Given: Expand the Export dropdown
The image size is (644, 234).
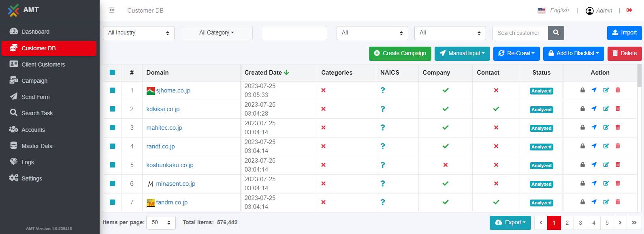Looking at the screenshot, I should (510, 223).
